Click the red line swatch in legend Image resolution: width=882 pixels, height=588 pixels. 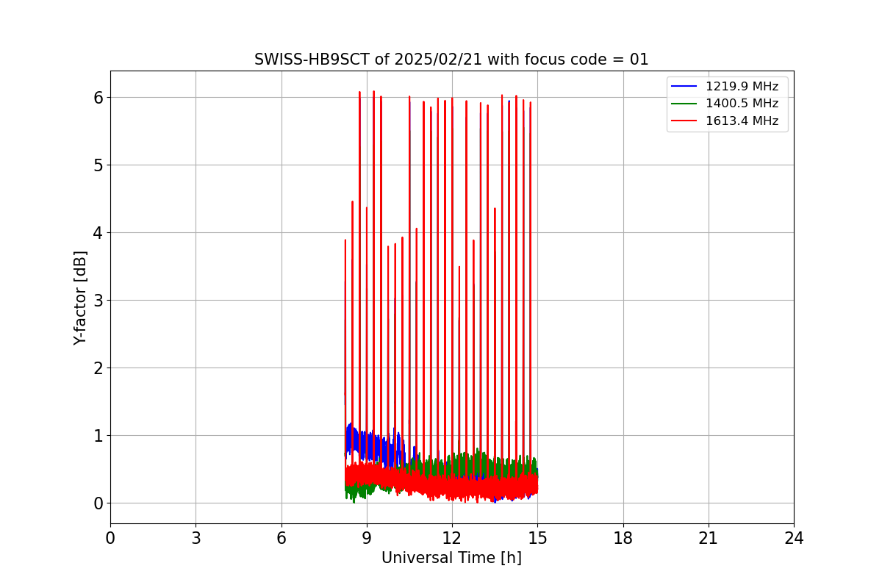[x=684, y=121]
